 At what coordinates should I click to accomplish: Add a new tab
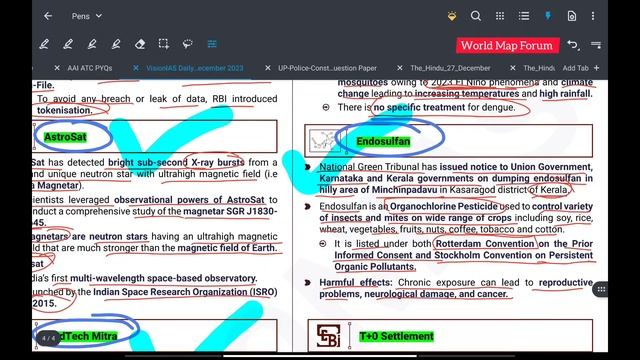coord(581,68)
